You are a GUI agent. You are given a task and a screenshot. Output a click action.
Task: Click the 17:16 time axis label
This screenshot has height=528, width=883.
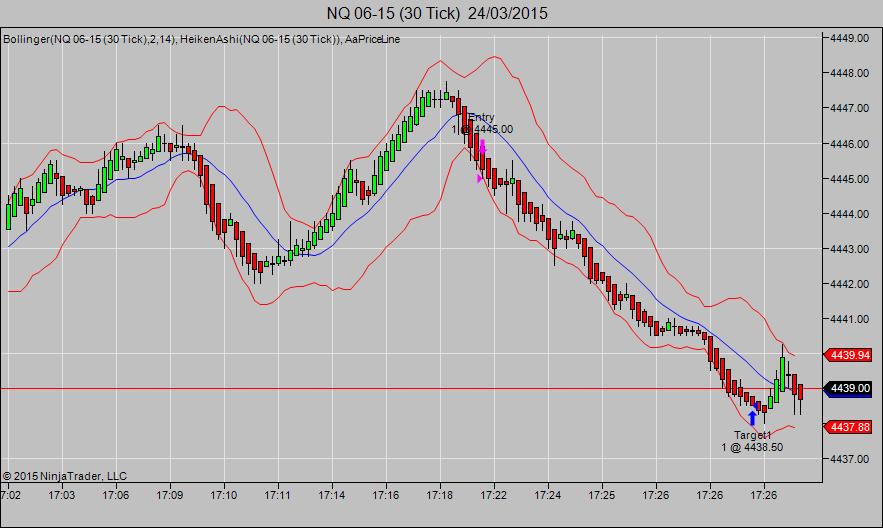click(386, 495)
